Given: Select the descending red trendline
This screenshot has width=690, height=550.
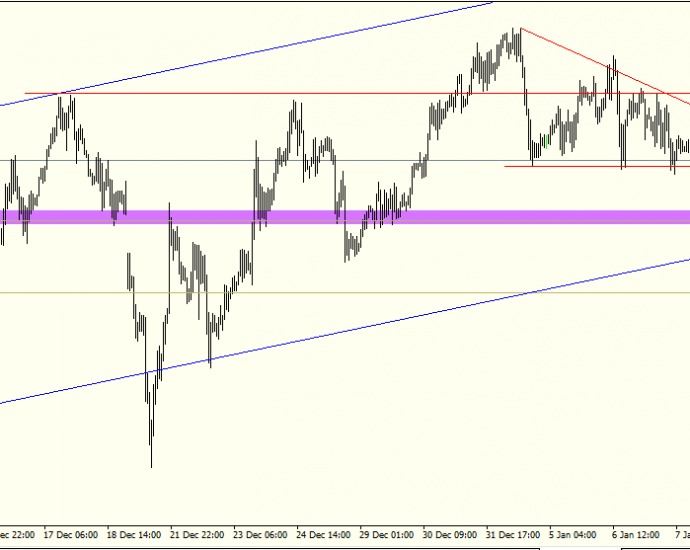Looking at the screenshot, I should click(x=605, y=66).
